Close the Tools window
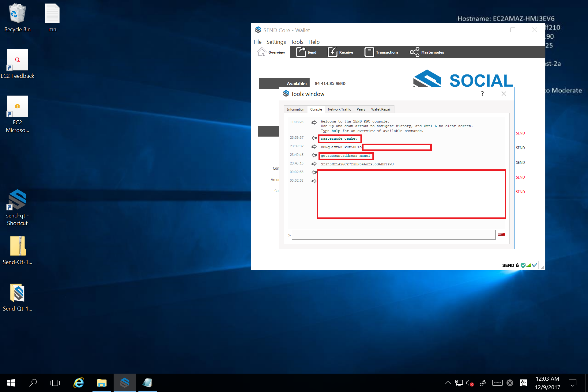 [504, 94]
